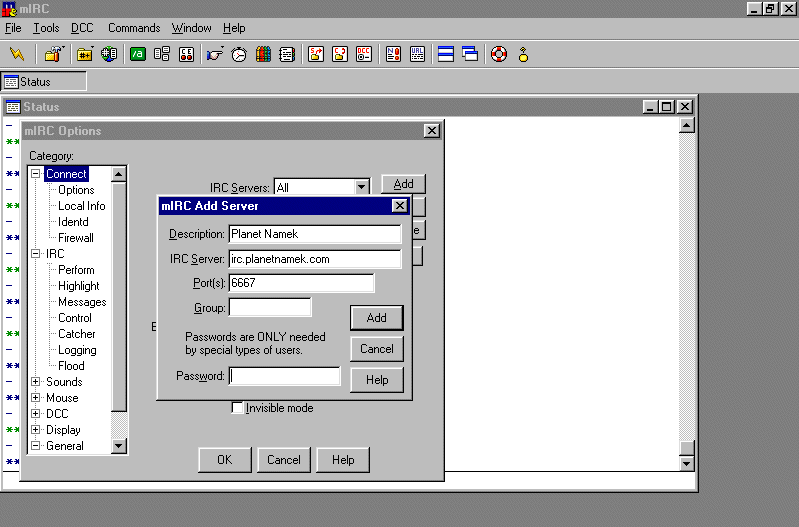Click the DCC Chat toolbar icon
Image resolution: width=799 pixels, height=527 pixels.
pyautogui.click(x=340, y=54)
